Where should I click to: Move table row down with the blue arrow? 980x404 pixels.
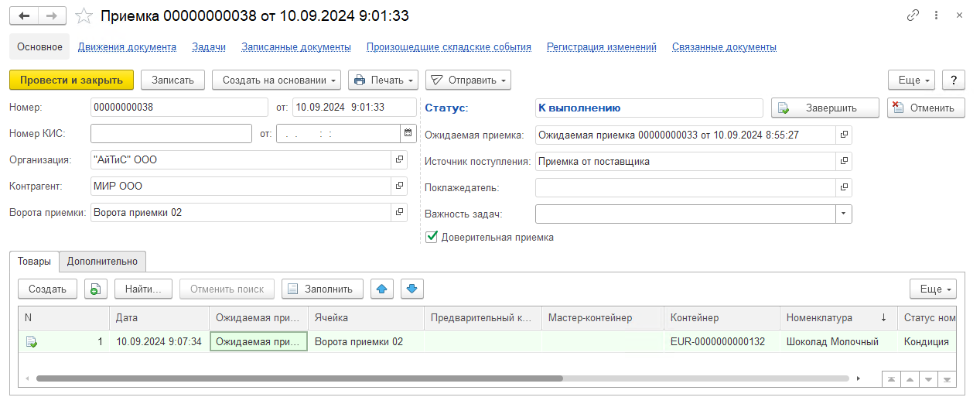(411, 289)
